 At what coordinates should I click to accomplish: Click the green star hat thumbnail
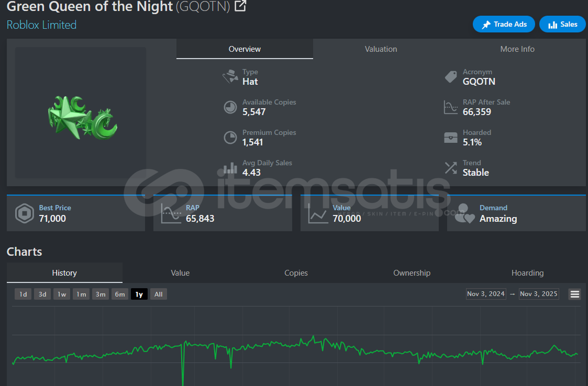(82, 118)
